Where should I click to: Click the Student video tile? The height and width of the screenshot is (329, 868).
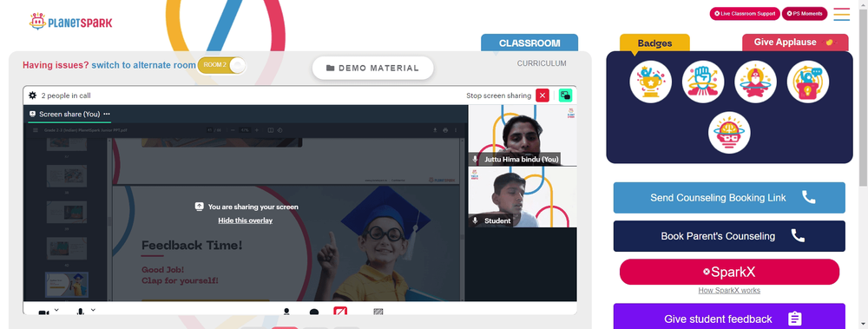pyautogui.click(x=522, y=197)
